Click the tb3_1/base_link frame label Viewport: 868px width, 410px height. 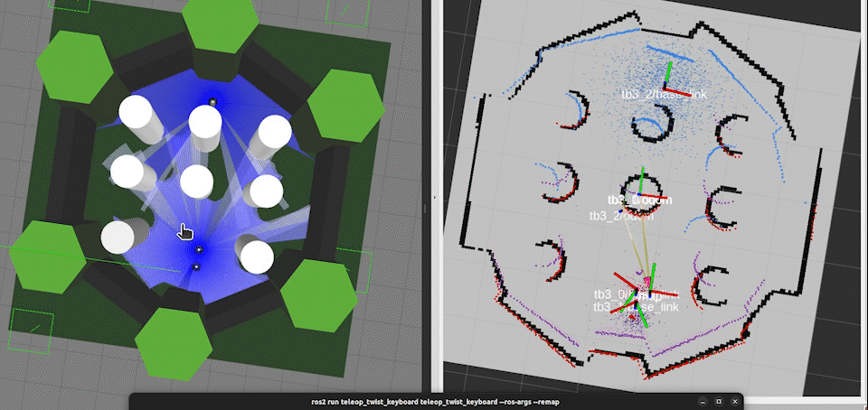point(636,307)
